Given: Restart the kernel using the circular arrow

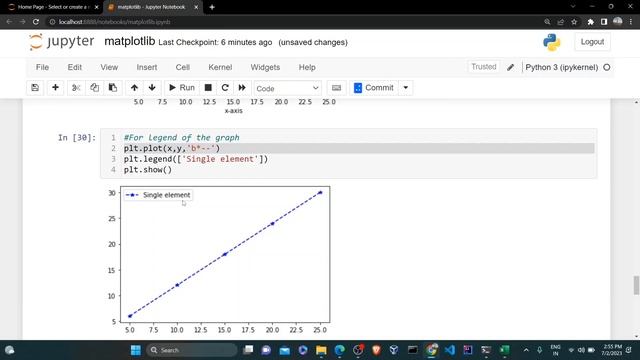Looking at the screenshot, I should pyautogui.click(x=225, y=88).
